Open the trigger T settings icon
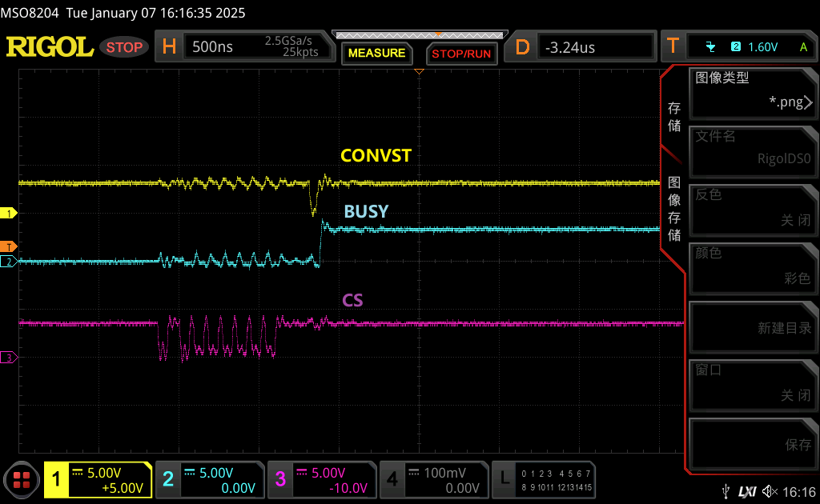Viewport: 820px width, 504px height. click(673, 47)
